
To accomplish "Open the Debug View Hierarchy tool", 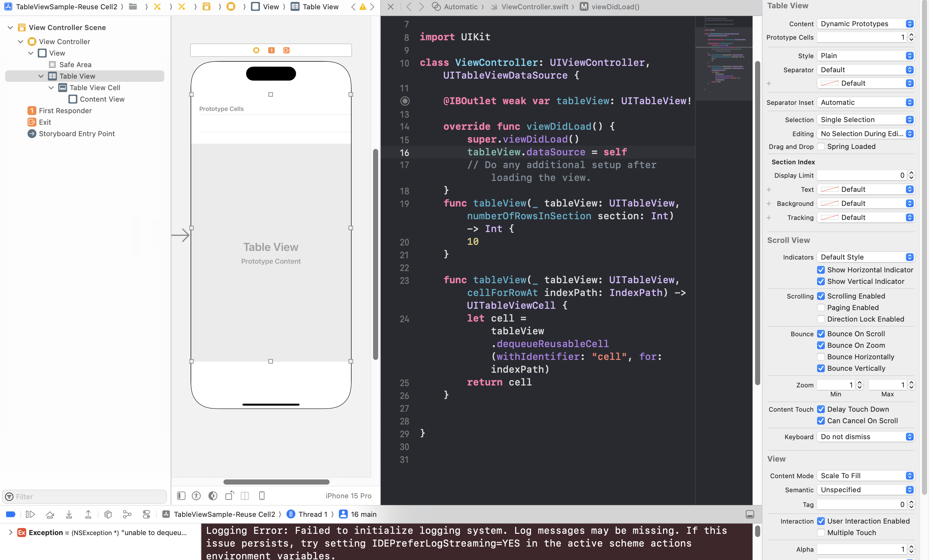I will coord(108,514).
